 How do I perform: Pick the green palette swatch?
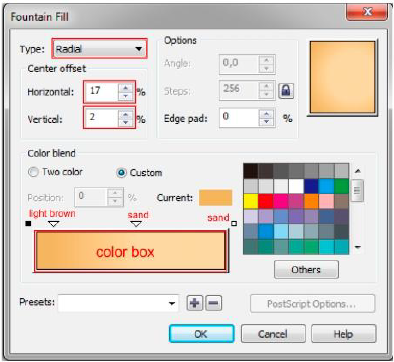(341, 186)
